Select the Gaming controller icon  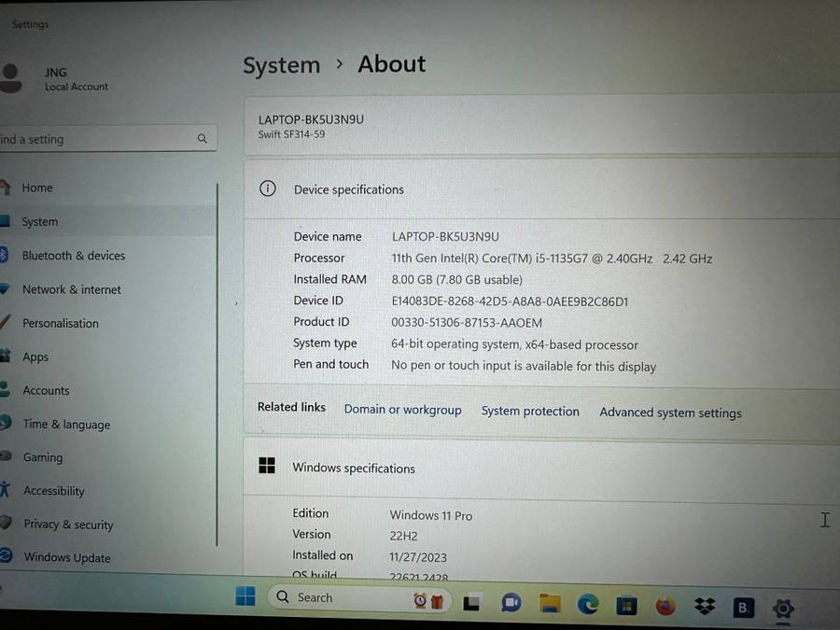click(x=7, y=457)
